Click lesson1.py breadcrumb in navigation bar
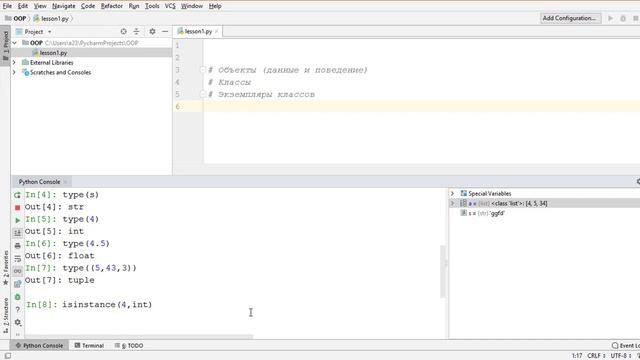 [51, 18]
